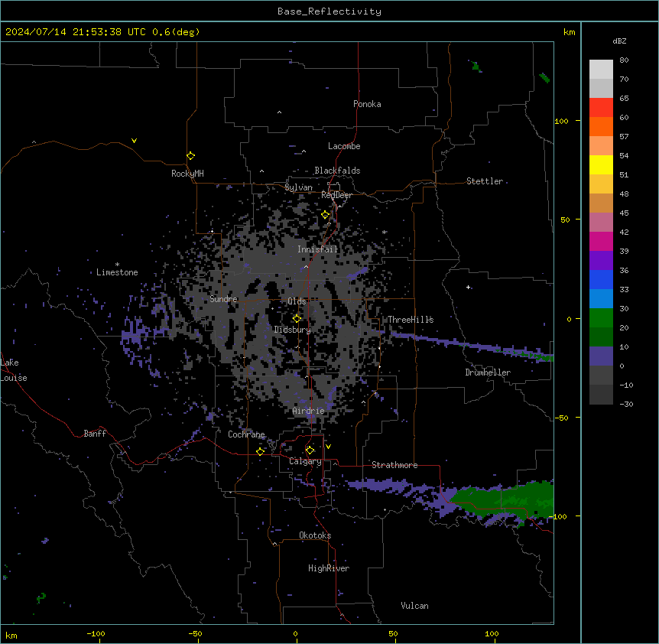
Task: Click the 33 value in dBZ legend
Action: point(624,289)
